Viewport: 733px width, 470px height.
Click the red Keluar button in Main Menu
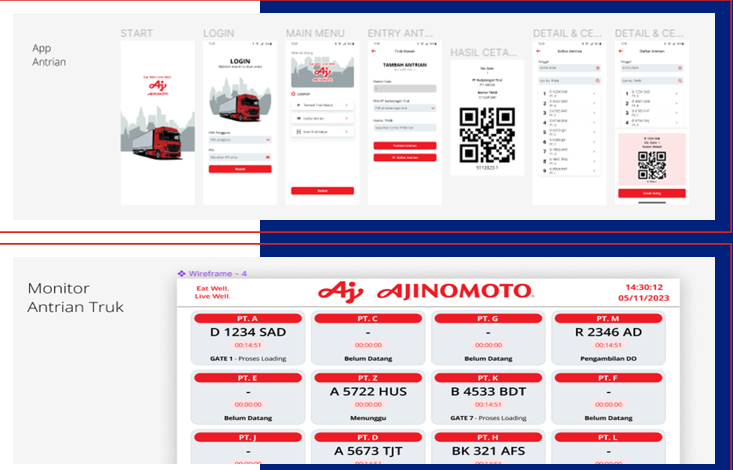322,191
